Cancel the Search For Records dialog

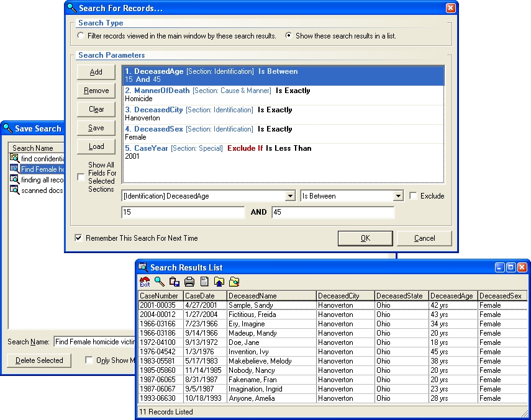pos(424,238)
